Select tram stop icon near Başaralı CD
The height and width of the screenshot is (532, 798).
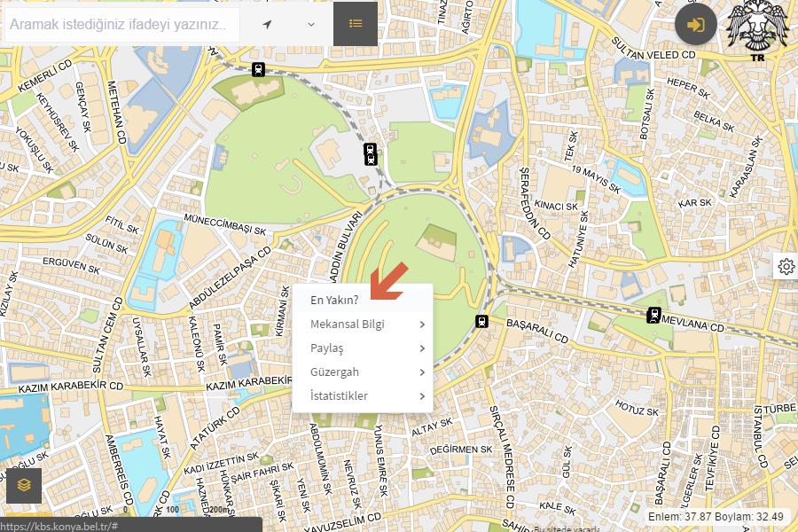click(x=482, y=321)
